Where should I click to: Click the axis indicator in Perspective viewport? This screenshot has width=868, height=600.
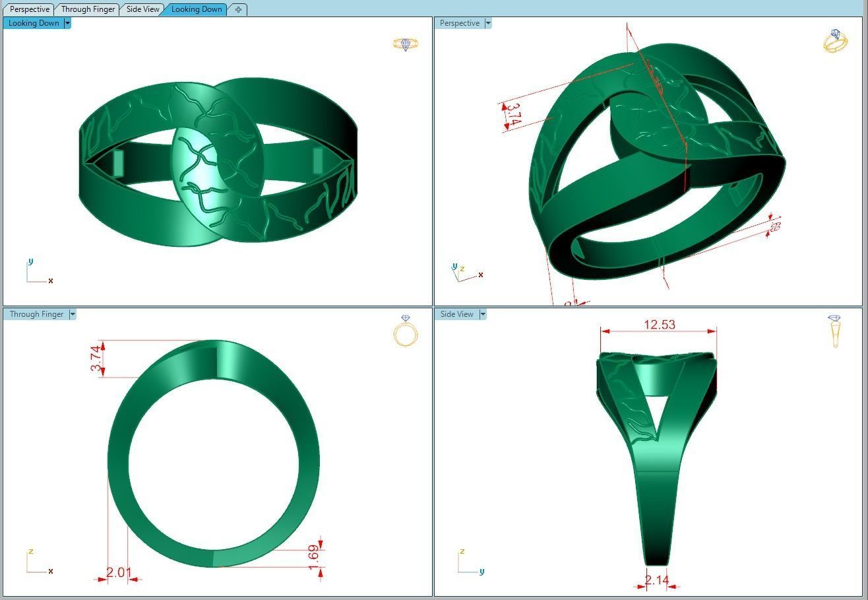pyautogui.click(x=468, y=272)
